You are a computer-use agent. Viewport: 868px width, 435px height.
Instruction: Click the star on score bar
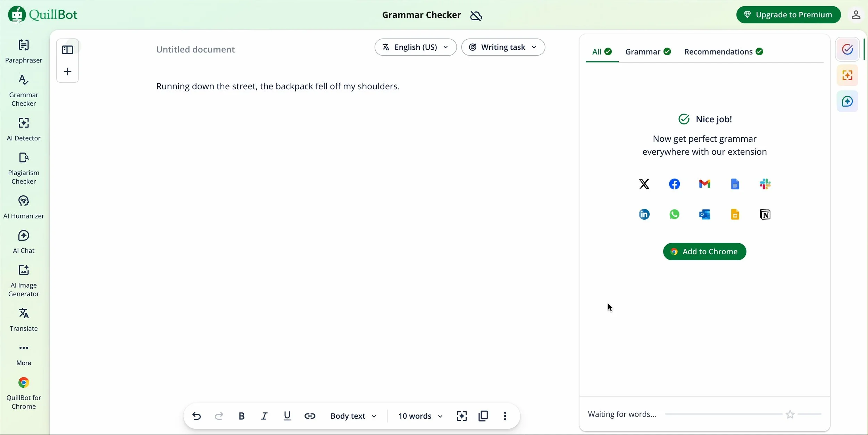(790, 415)
